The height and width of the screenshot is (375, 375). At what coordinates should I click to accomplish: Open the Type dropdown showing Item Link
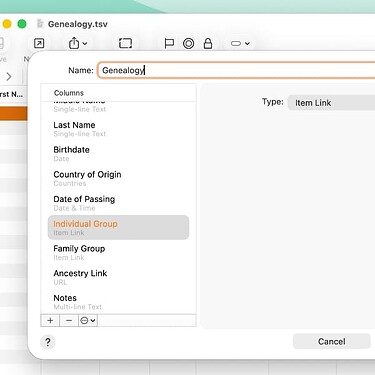pos(331,103)
